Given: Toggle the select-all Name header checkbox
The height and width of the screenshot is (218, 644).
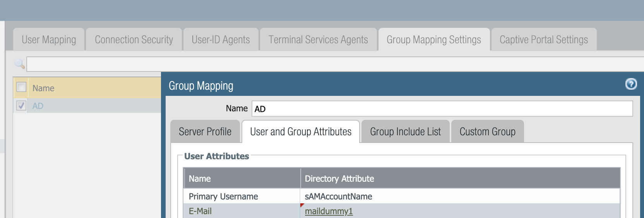Looking at the screenshot, I should click(21, 87).
